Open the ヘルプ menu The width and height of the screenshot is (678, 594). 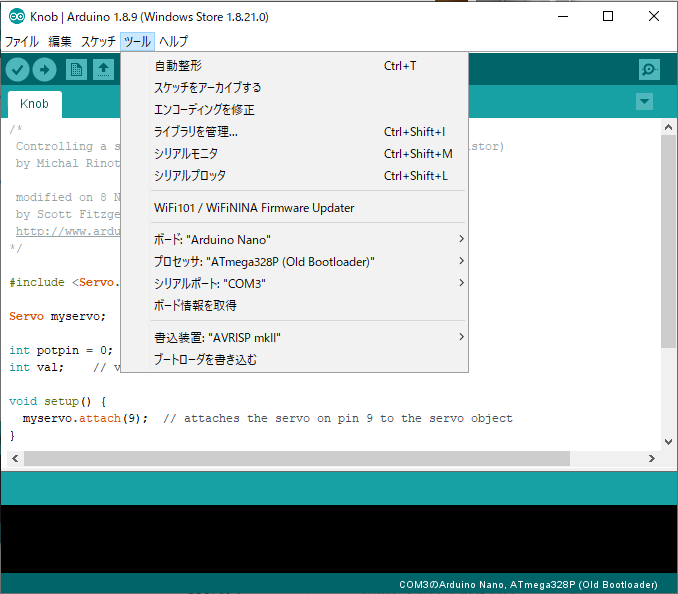pos(173,42)
